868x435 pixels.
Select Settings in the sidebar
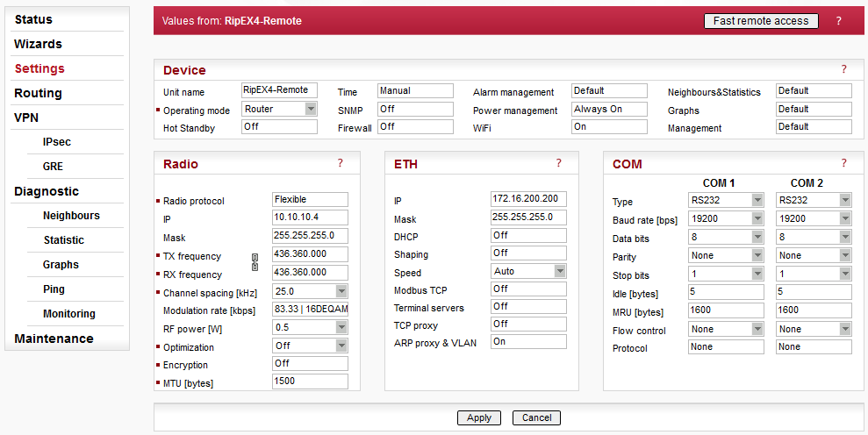point(39,68)
